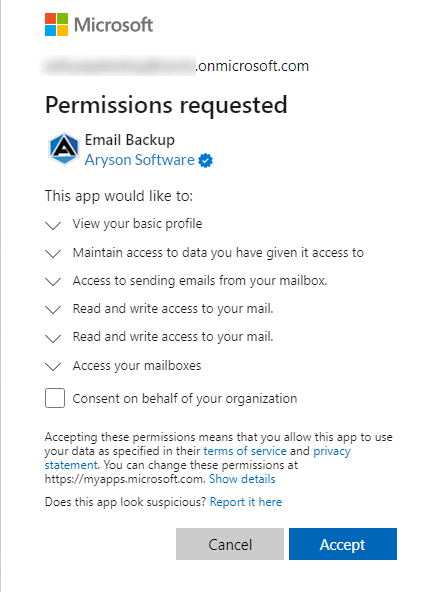Screen dimensions: 441x592
Task: Click the myapps.microsoft.com URL text
Action: pyautogui.click(x=125, y=479)
